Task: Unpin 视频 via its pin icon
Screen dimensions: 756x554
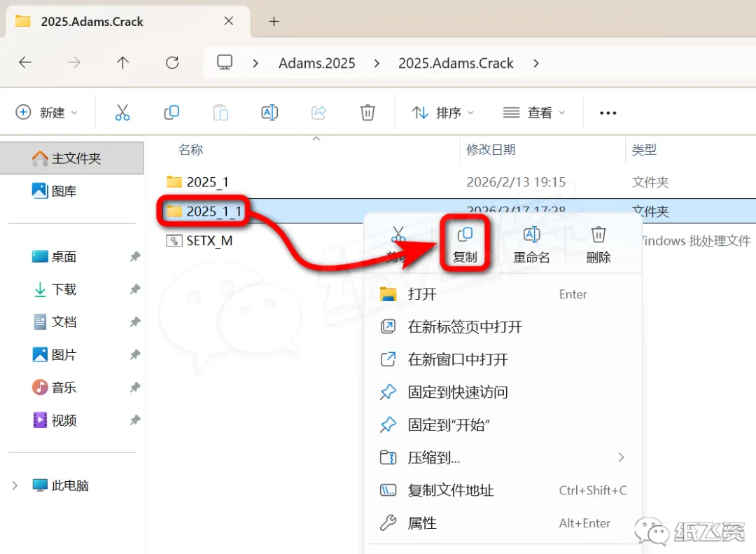Action: pos(135,420)
